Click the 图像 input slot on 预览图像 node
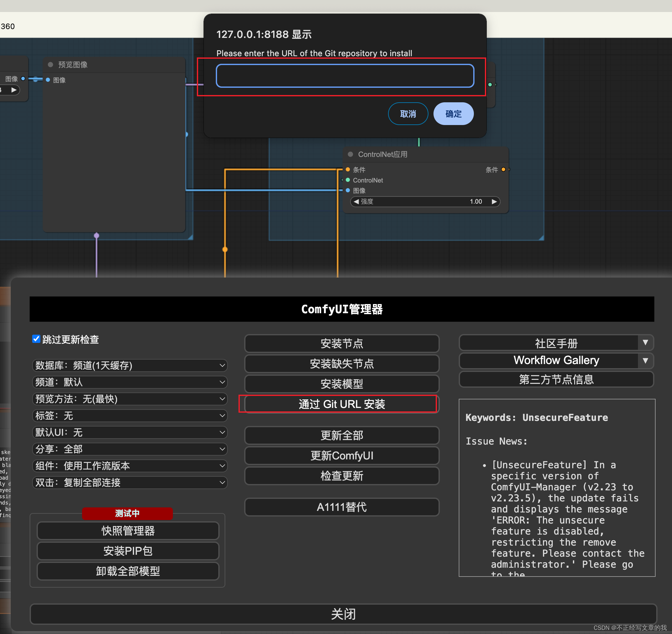The image size is (672, 634). point(48,80)
